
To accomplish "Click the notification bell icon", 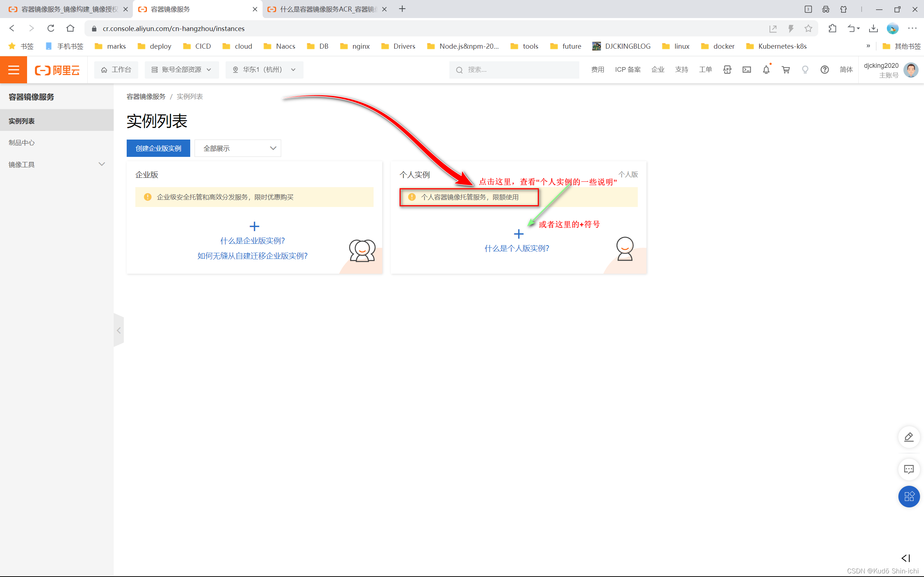I will pyautogui.click(x=766, y=70).
